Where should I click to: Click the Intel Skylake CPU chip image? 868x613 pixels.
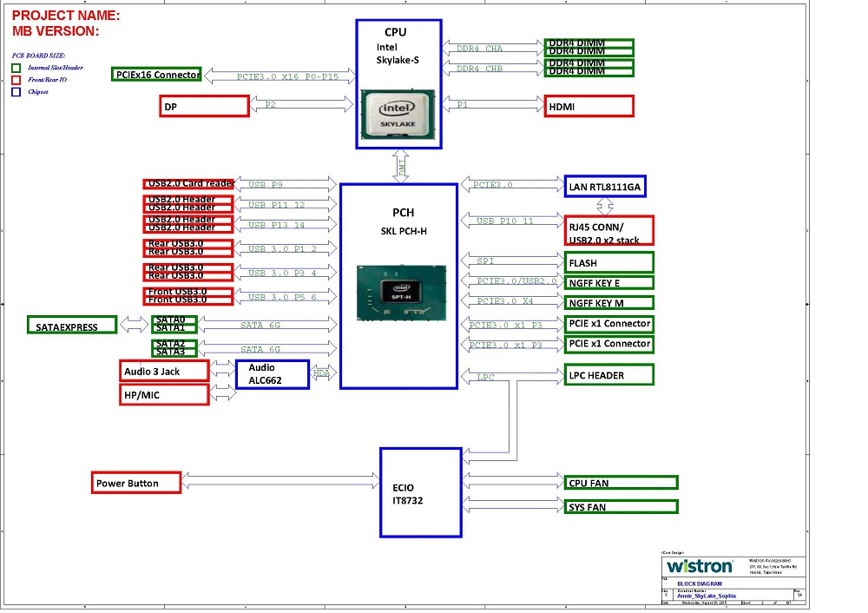pos(398,115)
